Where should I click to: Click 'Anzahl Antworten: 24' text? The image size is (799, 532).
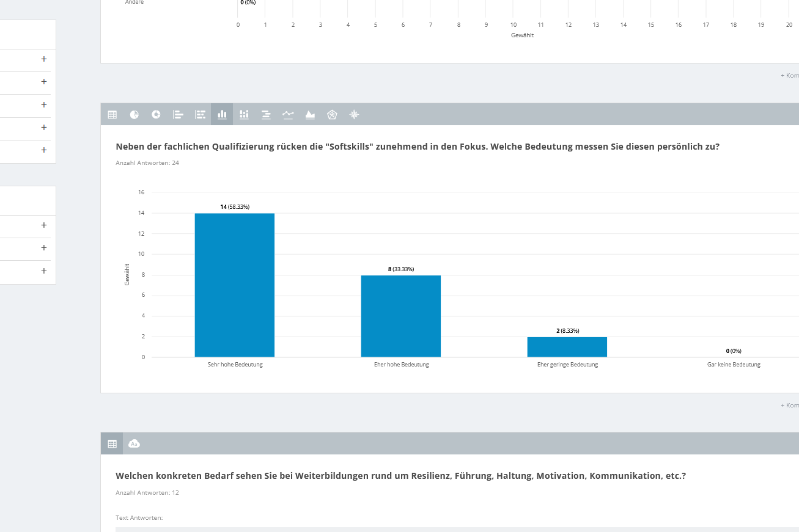coord(147,163)
